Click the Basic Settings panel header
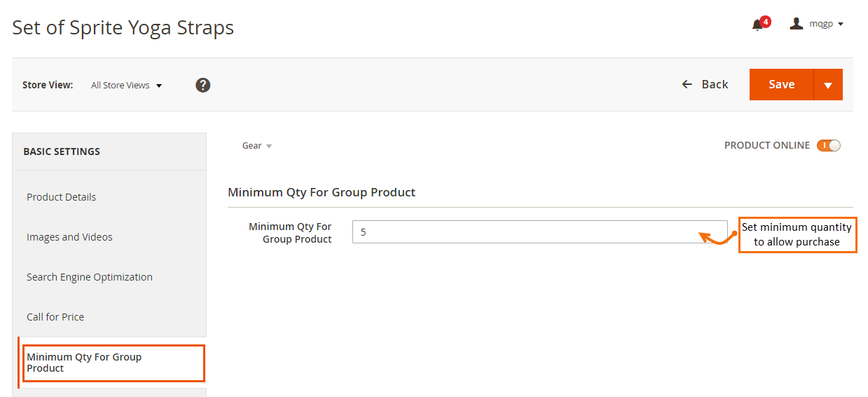868x397 pixels. (x=62, y=152)
